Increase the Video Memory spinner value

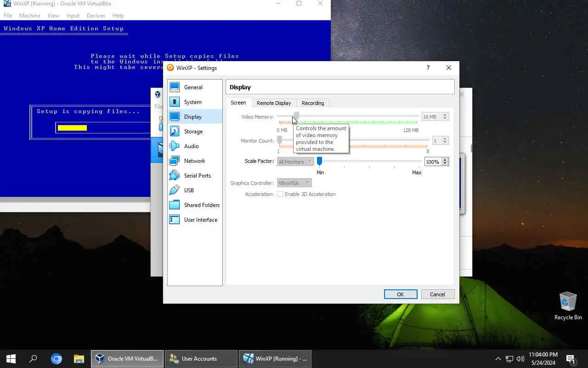tap(445, 115)
